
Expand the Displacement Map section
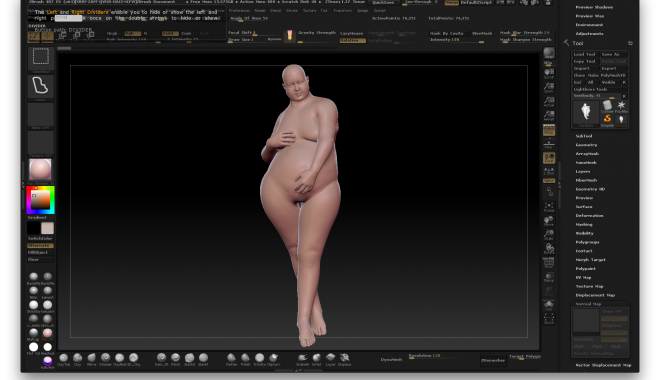595,295
